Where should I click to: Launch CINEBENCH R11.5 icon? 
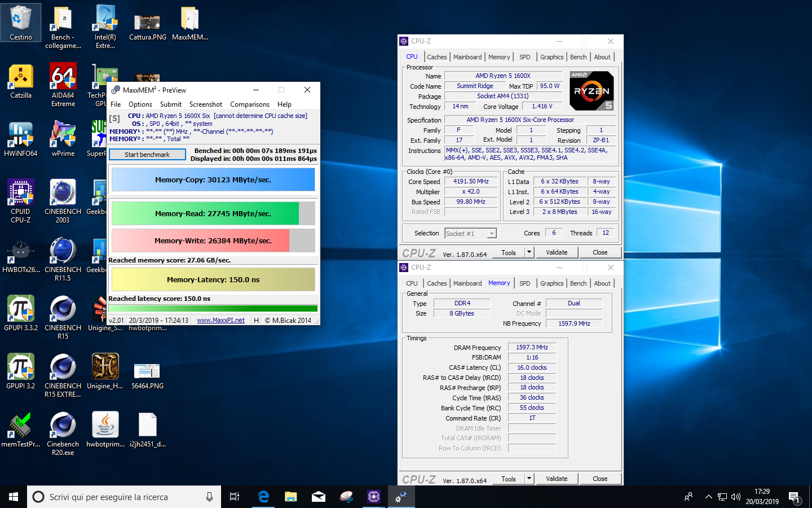point(63,260)
